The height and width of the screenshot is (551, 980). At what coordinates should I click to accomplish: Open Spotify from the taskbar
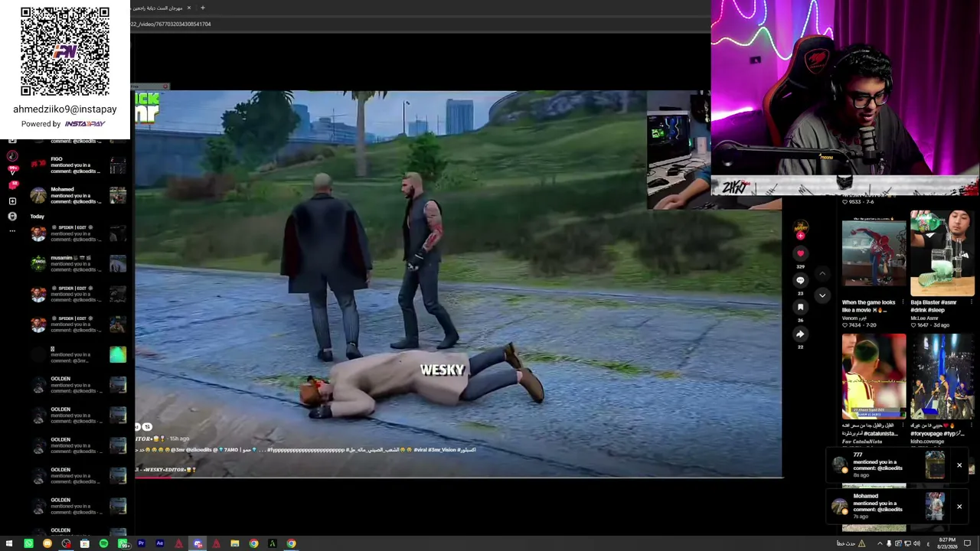103,543
